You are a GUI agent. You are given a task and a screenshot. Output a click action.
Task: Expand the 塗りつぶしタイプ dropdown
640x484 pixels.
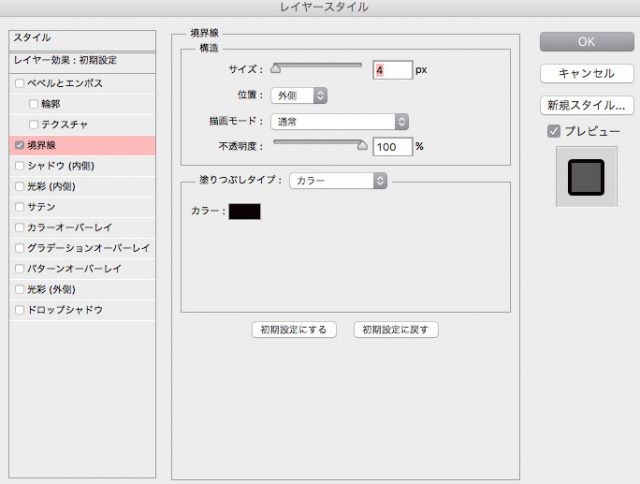click(x=338, y=181)
